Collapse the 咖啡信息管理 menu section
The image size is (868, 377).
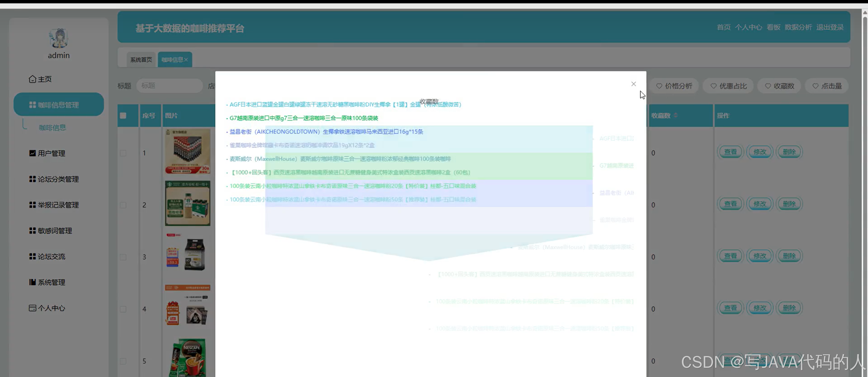click(x=59, y=105)
